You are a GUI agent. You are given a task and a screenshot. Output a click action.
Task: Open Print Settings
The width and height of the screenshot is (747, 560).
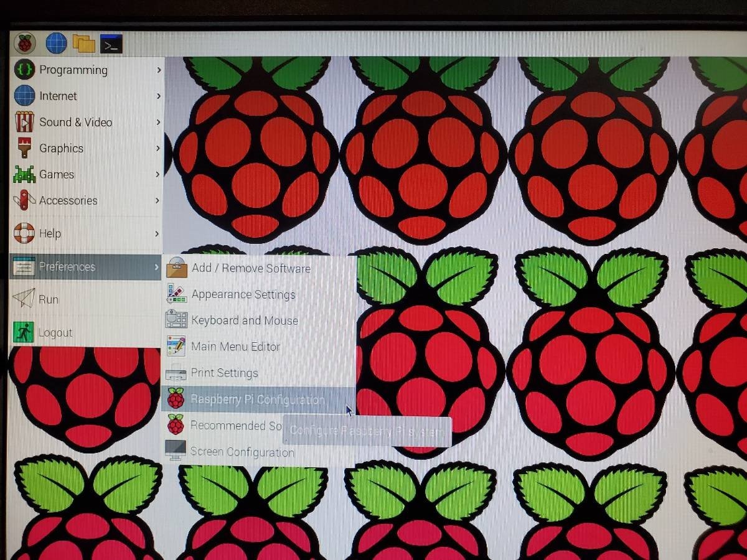(258, 373)
